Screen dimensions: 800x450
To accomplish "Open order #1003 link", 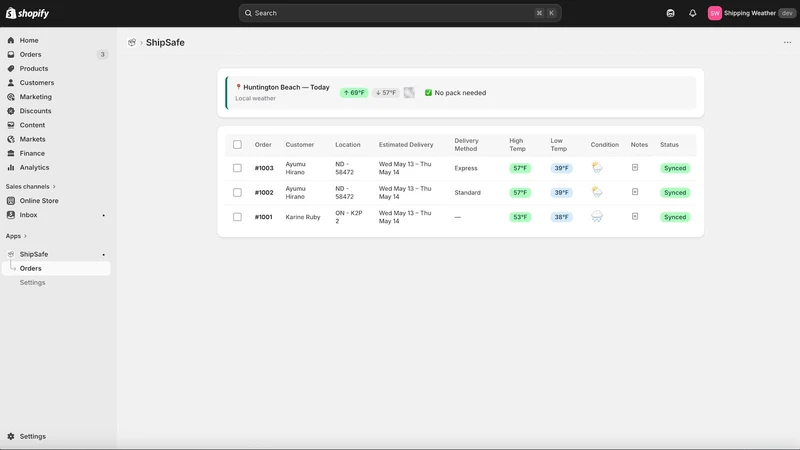I will click(264, 168).
